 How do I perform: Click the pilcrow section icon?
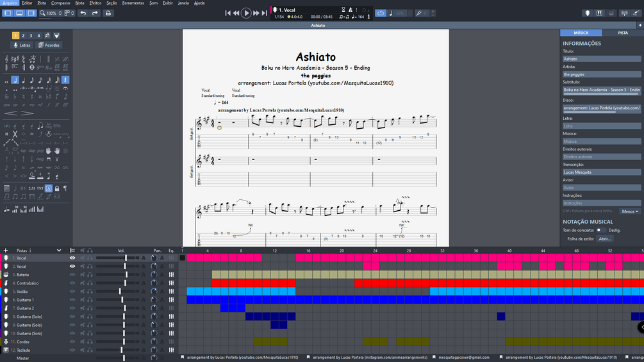pos(65,188)
